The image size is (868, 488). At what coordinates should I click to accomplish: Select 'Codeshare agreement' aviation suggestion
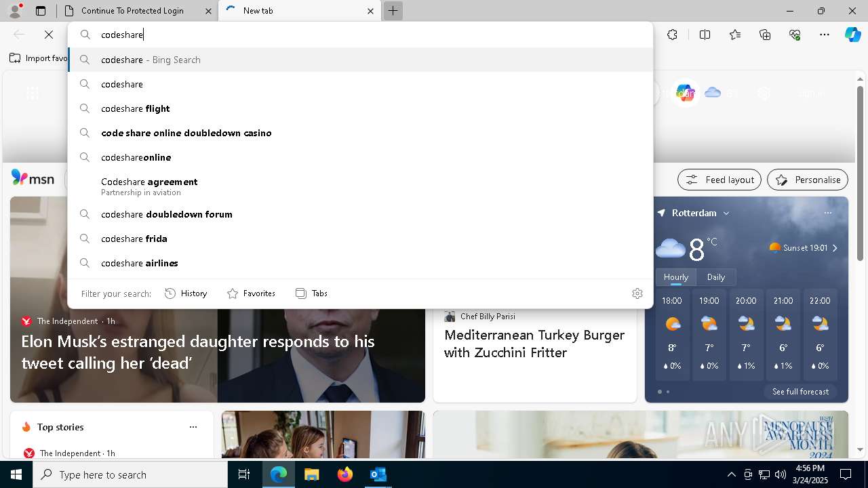[x=361, y=186]
